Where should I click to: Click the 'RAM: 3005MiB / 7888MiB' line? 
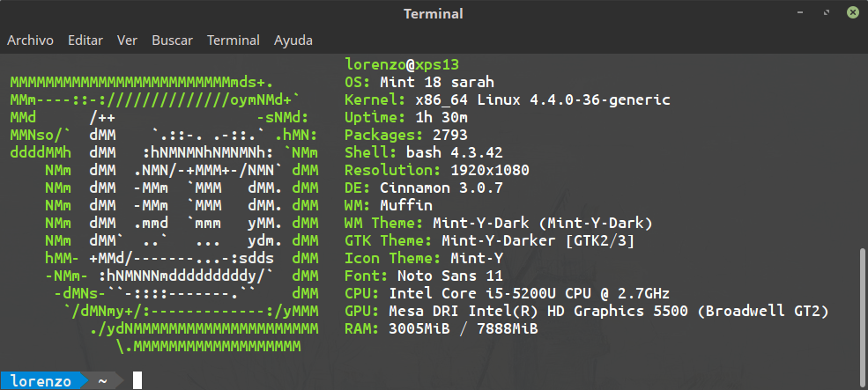(x=441, y=329)
